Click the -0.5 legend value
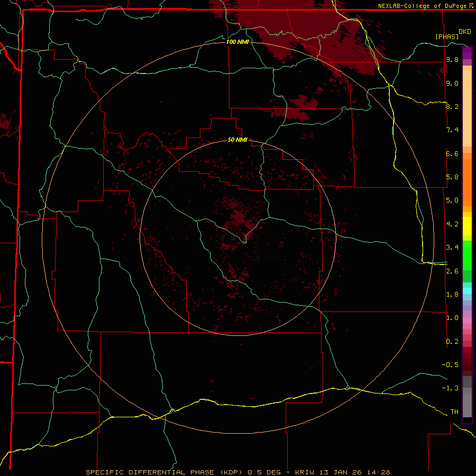476x476 pixels. pyautogui.click(x=450, y=365)
